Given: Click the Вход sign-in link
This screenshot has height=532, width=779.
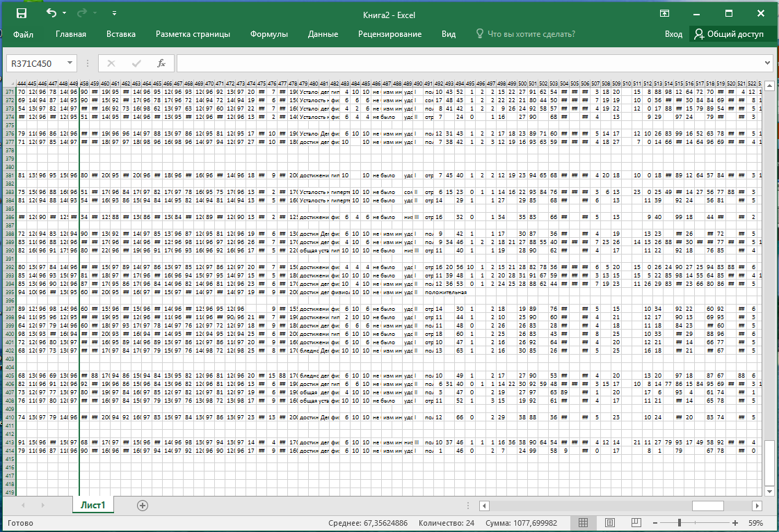Looking at the screenshot, I should tap(673, 34).
